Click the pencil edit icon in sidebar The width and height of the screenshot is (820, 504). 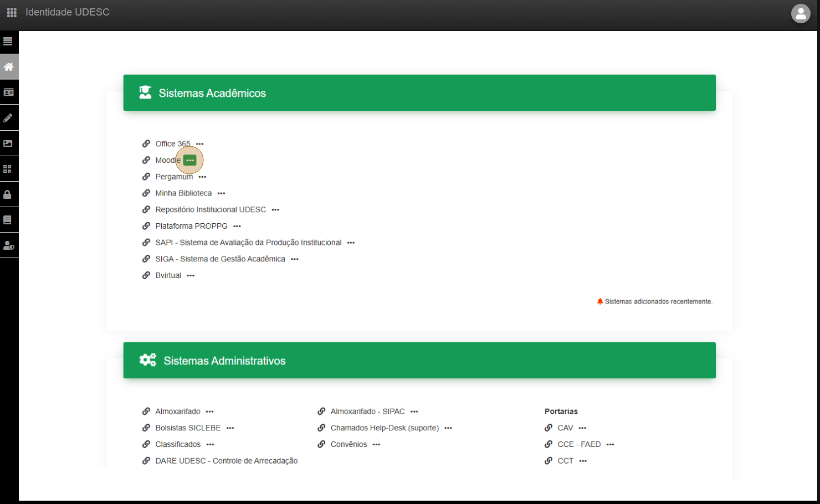(x=8, y=118)
